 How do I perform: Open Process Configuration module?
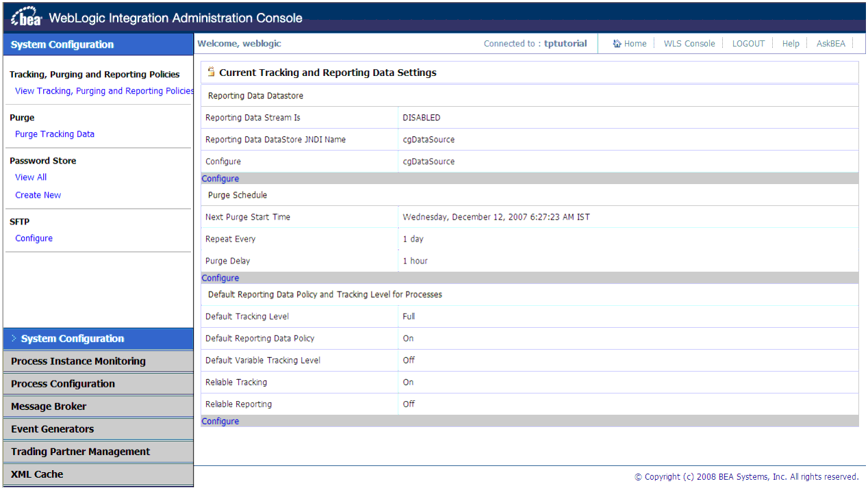99,384
